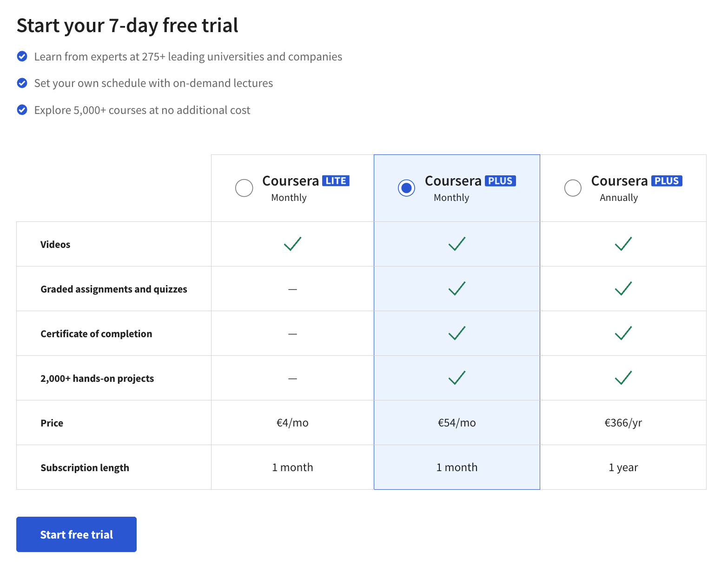Click the Graded assignments and quizzes row label

click(113, 288)
